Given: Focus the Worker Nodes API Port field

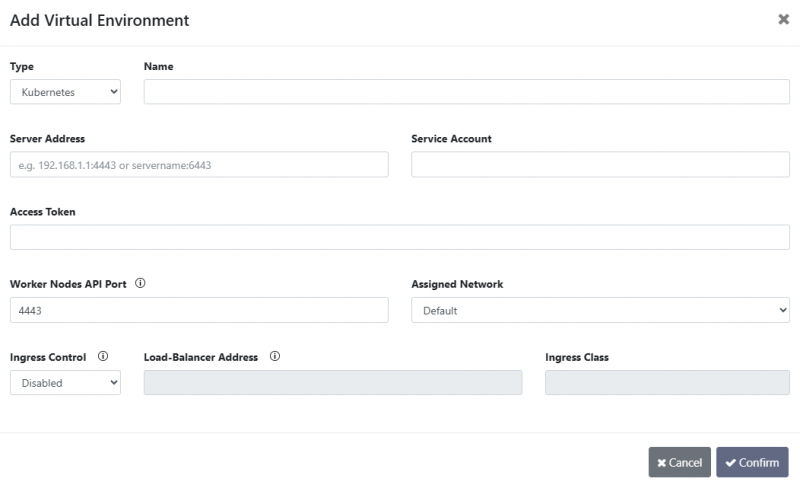Looking at the screenshot, I should point(199,310).
